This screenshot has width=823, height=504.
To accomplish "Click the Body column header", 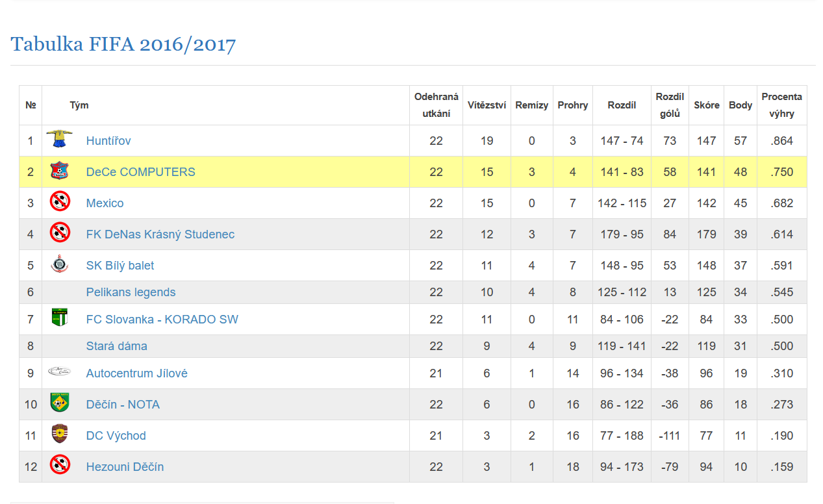I will [x=740, y=105].
